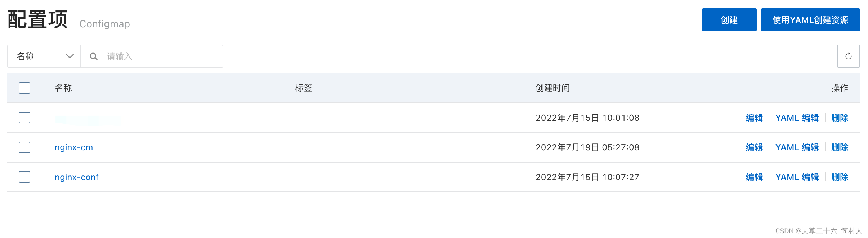This screenshot has height=238, width=868.
Task: Click the 创建 button
Action: tap(729, 20)
